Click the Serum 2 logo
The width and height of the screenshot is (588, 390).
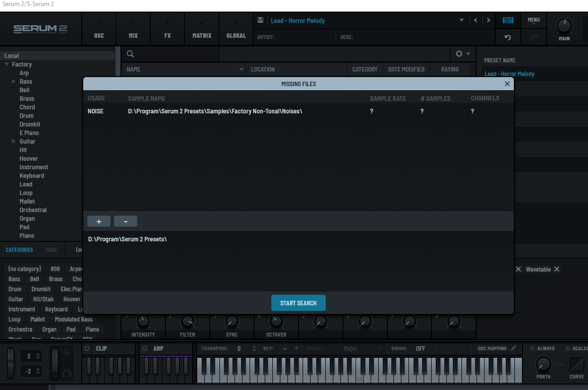click(x=40, y=29)
